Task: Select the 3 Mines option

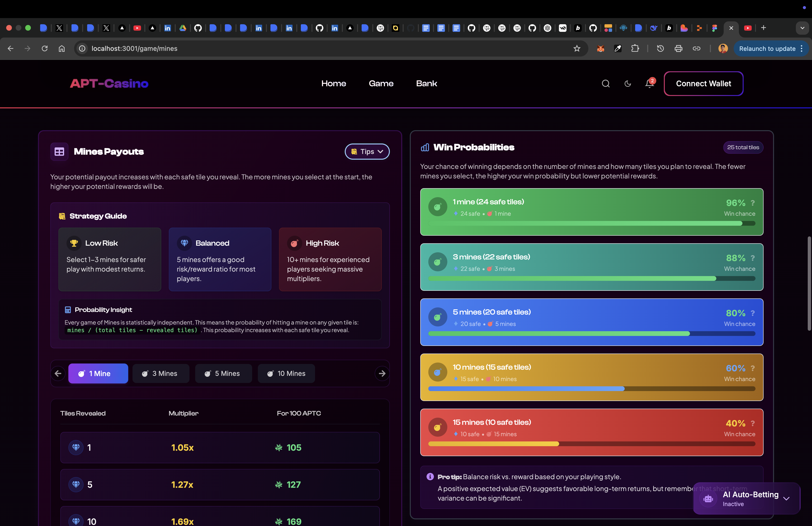Action: tap(161, 373)
